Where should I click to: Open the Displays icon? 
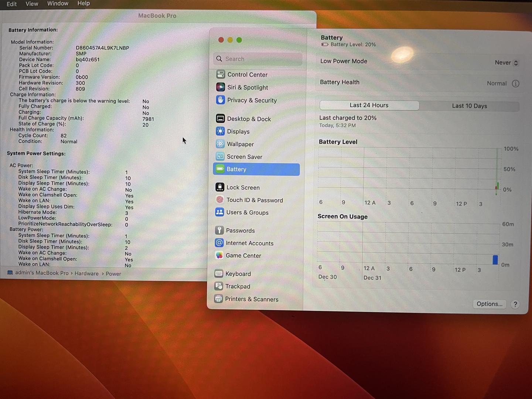pos(220,131)
